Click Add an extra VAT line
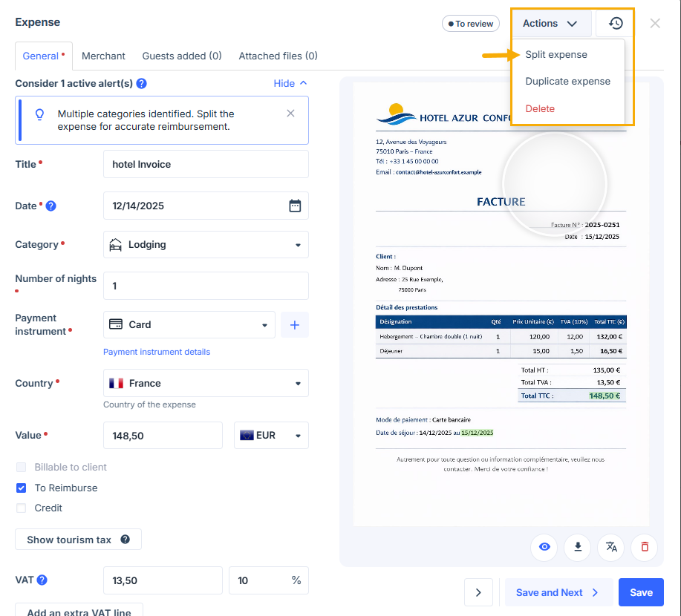Image resolution: width=681 pixels, height=616 pixels. (x=79, y=610)
